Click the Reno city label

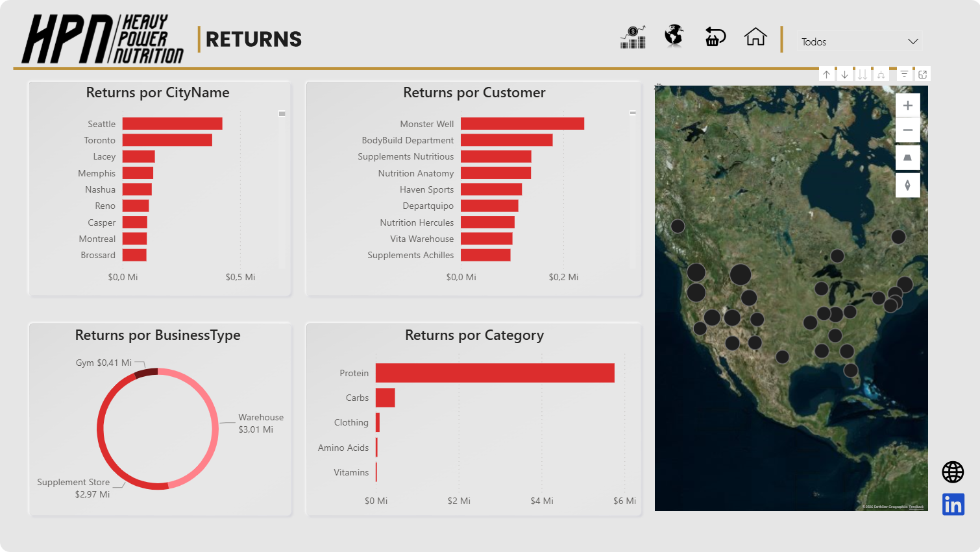pos(105,206)
